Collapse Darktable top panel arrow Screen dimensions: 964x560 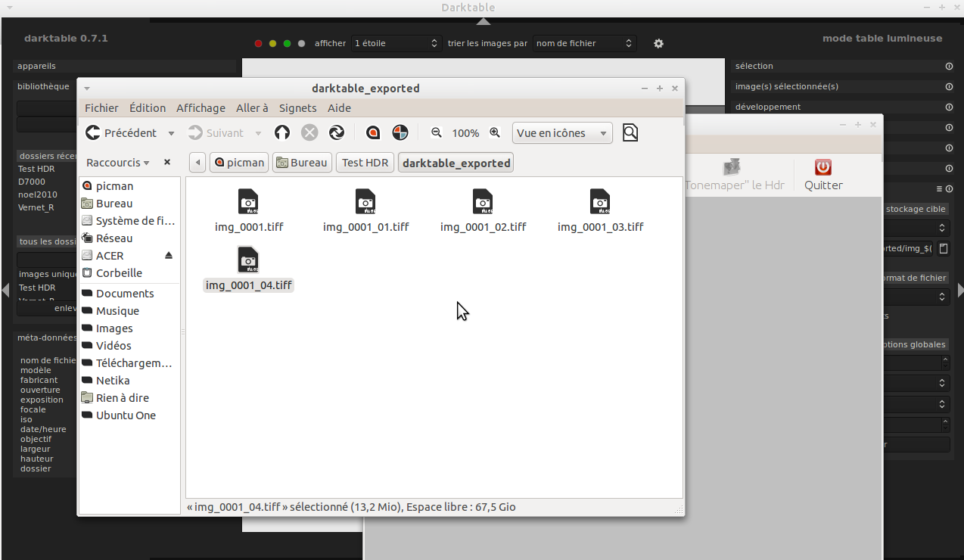(x=483, y=20)
